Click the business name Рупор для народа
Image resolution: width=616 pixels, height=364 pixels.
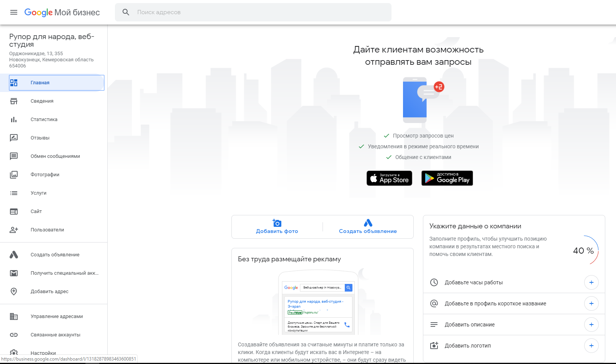tap(52, 40)
